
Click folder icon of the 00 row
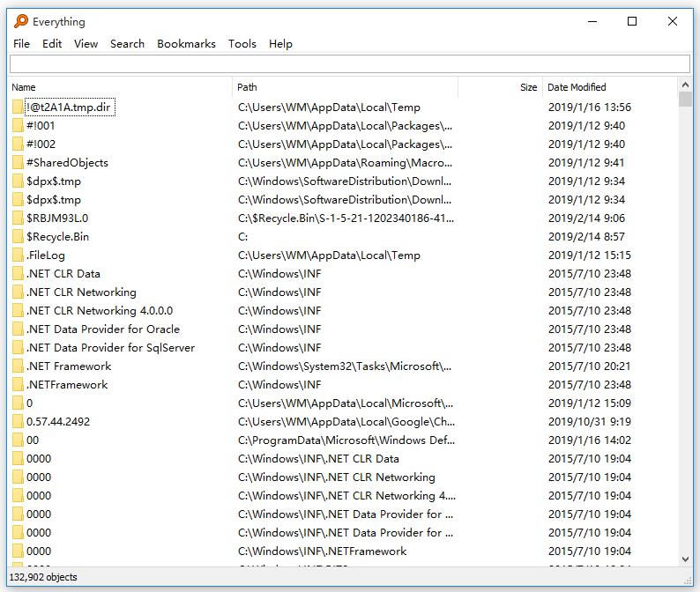coord(18,440)
